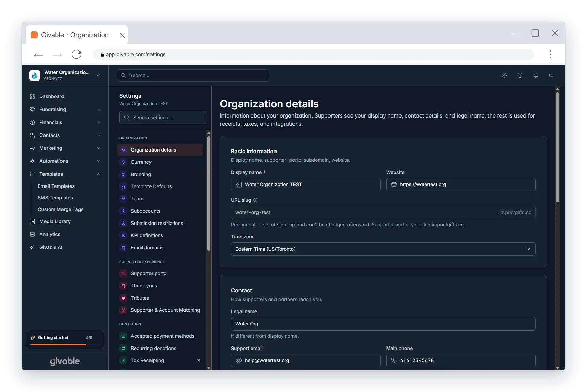587x392 pixels.
Task: Open the organization switcher dropdown
Action: [65, 75]
